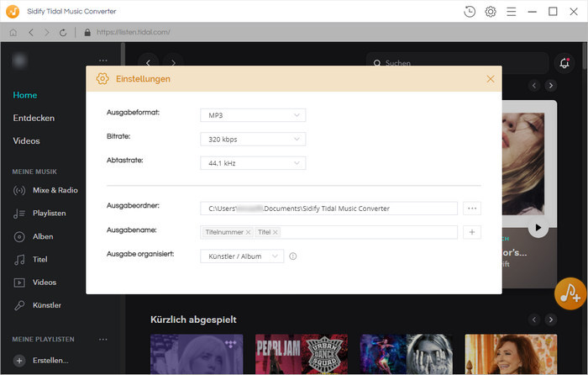Viewport: 588px width, 375px height.
Task: Click the orange add-music floating button
Action: 570,293
